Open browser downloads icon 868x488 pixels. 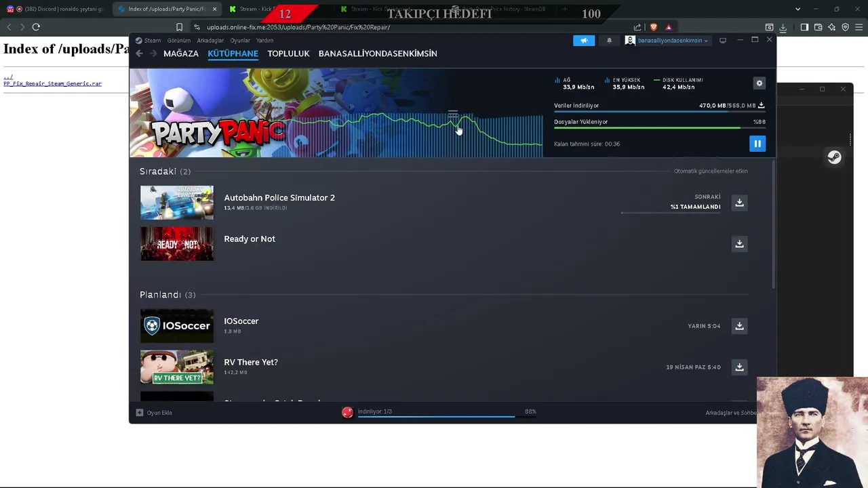click(x=783, y=27)
